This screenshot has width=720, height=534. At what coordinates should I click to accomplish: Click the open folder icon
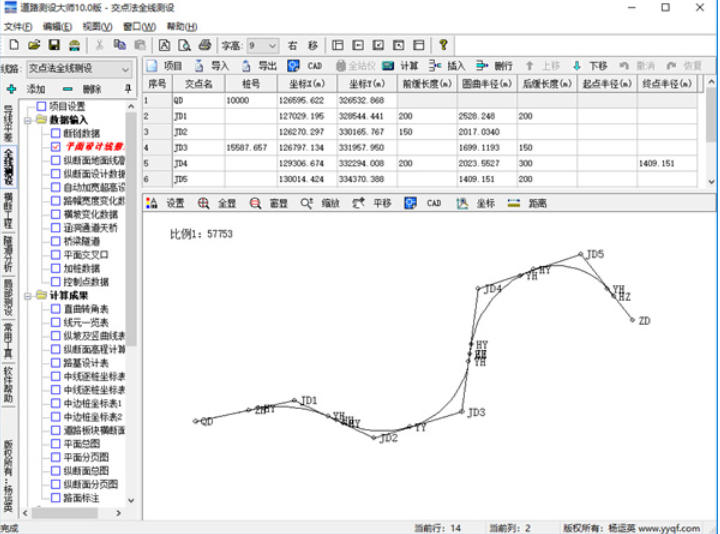pos(34,45)
